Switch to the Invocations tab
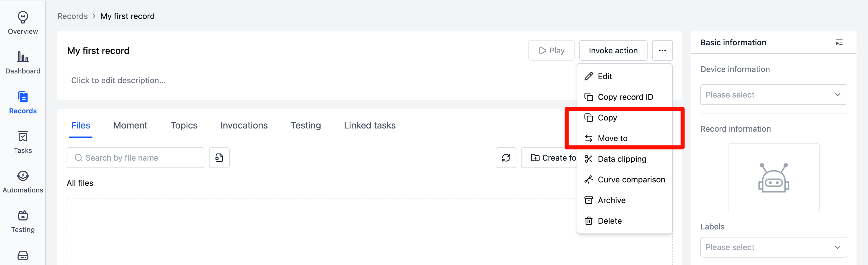Screen dimensions: 868x265 click(x=244, y=125)
